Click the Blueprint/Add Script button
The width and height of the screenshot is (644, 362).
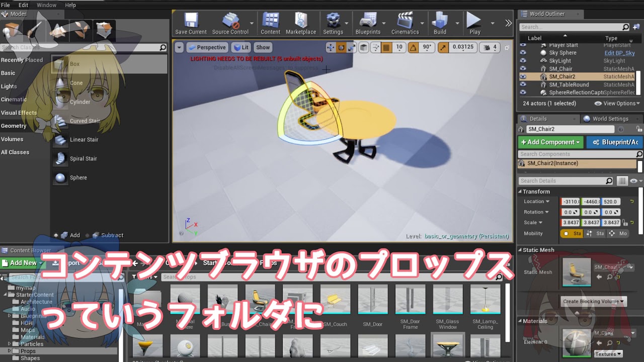pyautogui.click(x=615, y=142)
